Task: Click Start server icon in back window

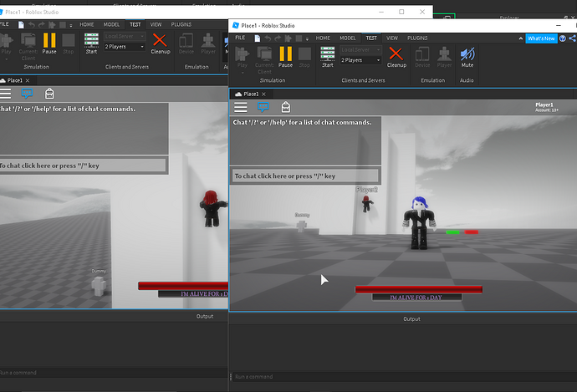Action: tap(91, 43)
